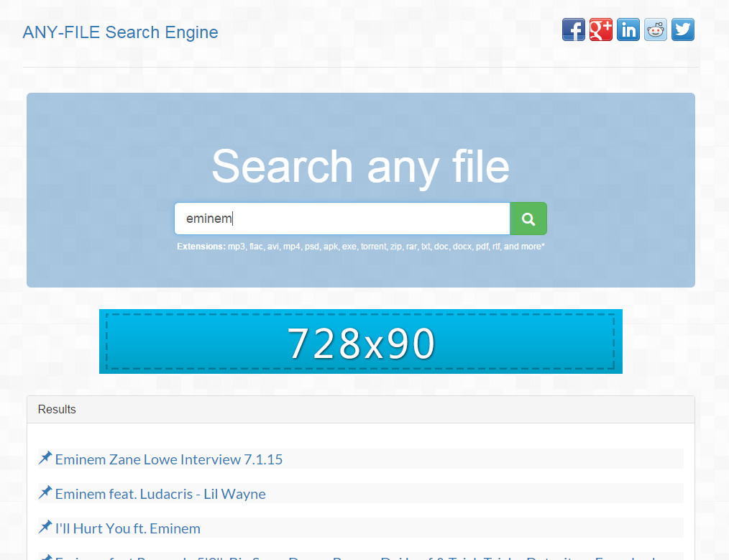The image size is (729, 560).
Task: Focus the search field containing 'eminem'
Action: coord(342,219)
